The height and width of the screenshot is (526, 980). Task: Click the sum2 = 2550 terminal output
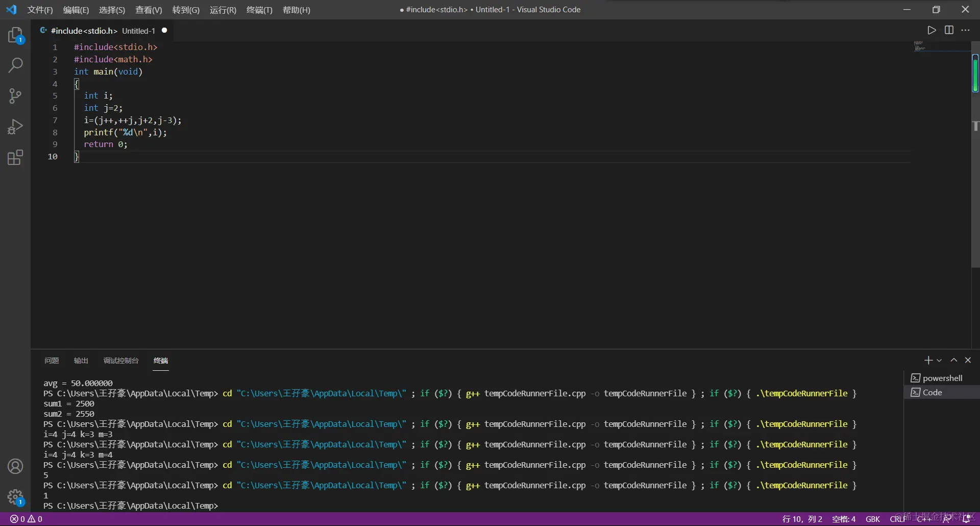pyautogui.click(x=69, y=414)
